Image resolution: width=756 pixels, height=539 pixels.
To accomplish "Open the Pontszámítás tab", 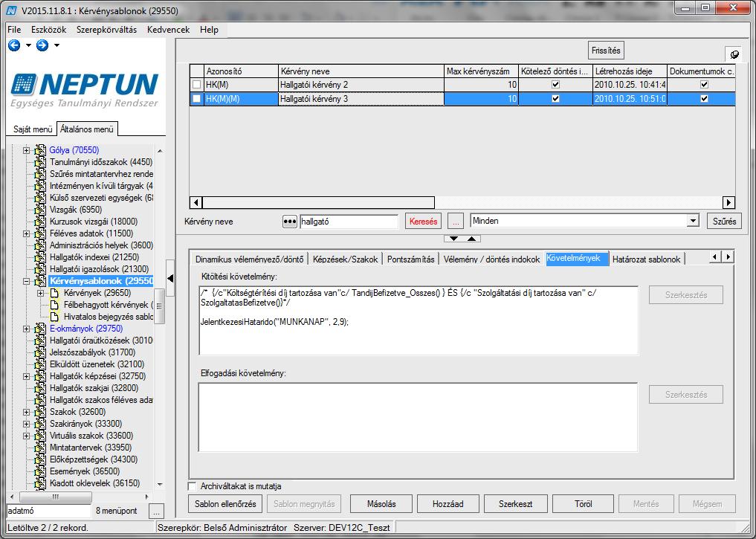I will click(411, 259).
